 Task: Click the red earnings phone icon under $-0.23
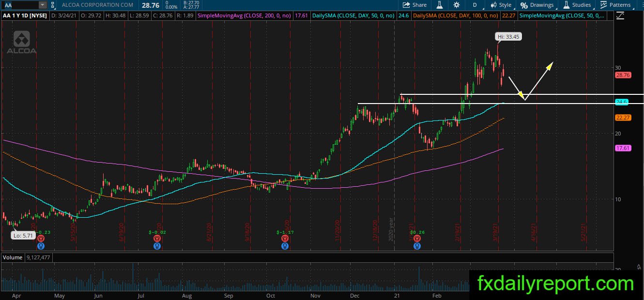coord(40,238)
